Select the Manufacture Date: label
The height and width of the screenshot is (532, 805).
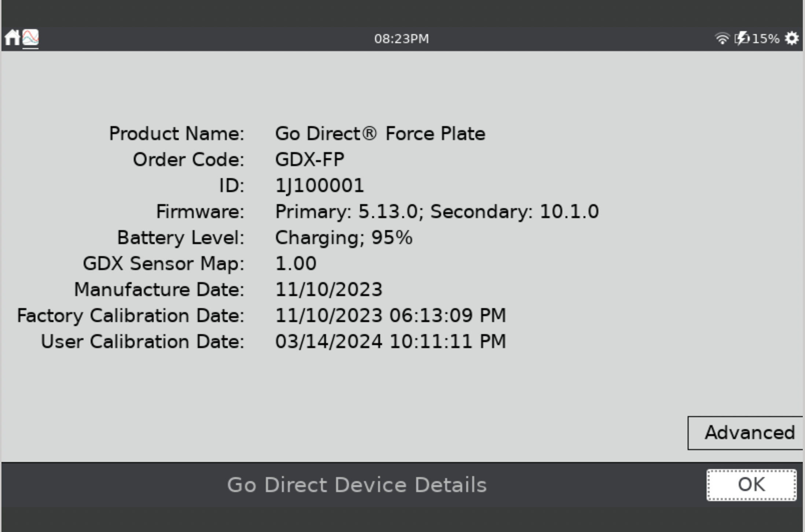(159, 289)
